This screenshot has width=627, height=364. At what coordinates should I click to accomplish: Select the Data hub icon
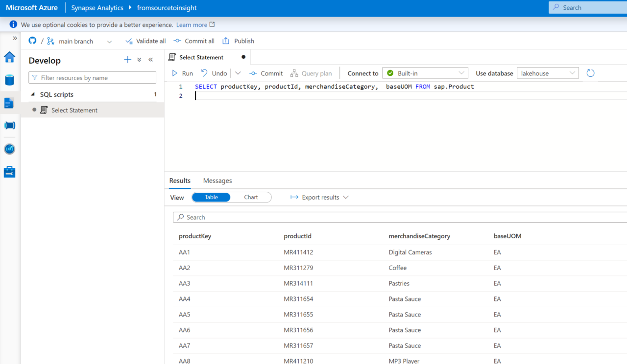coord(9,80)
